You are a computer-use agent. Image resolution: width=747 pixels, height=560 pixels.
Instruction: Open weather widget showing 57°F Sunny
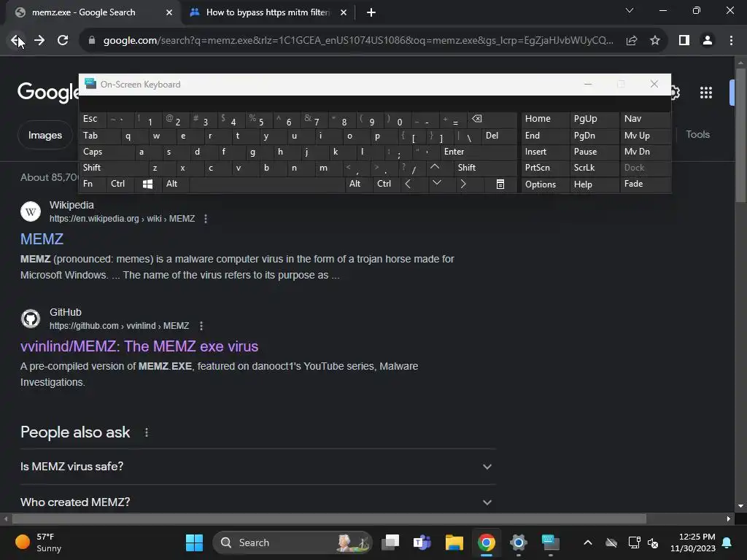tap(38, 542)
